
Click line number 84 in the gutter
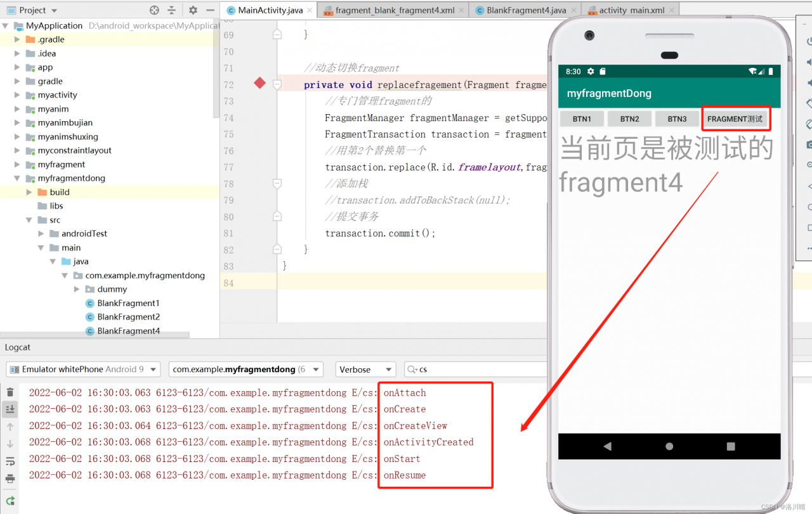coord(228,283)
